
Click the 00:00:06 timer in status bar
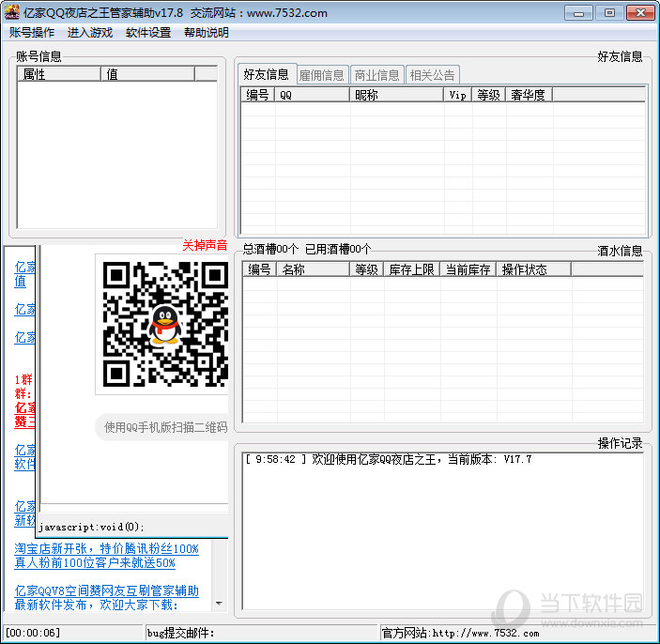[x=33, y=633]
